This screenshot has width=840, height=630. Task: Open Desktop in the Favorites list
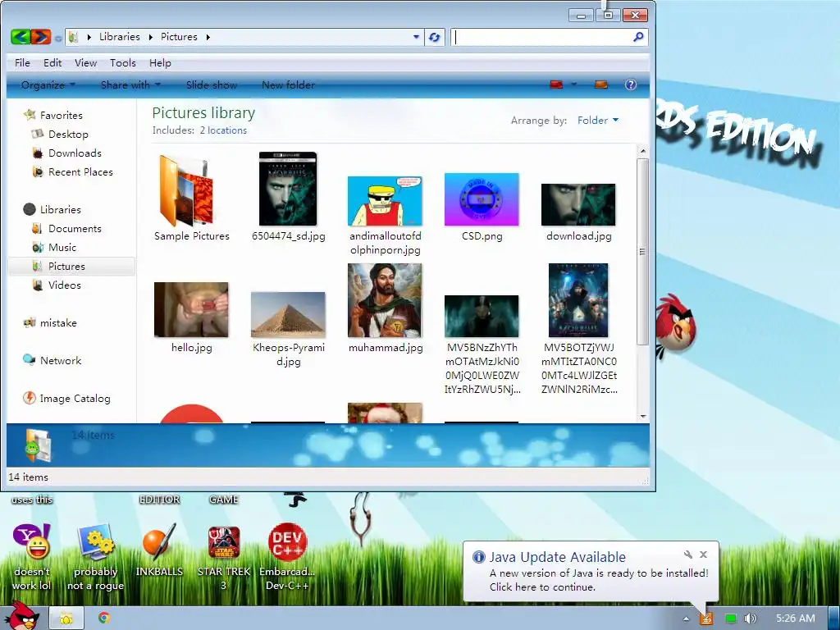click(68, 134)
